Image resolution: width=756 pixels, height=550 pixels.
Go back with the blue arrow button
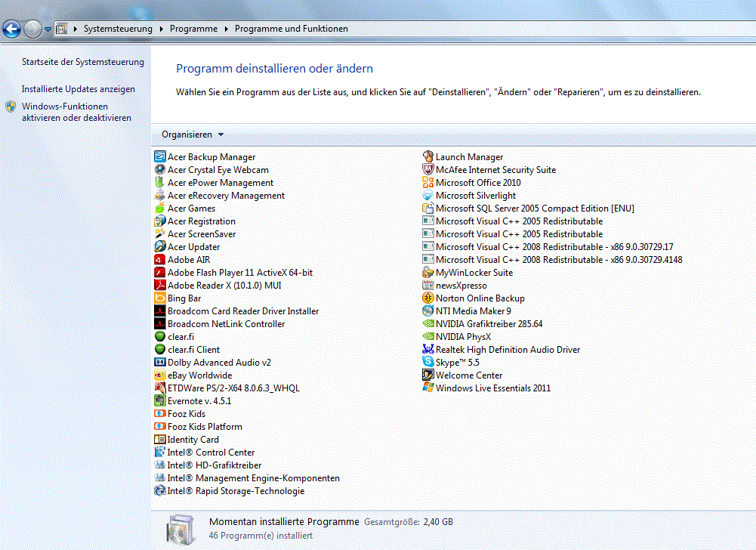pyautogui.click(x=11, y=29)
